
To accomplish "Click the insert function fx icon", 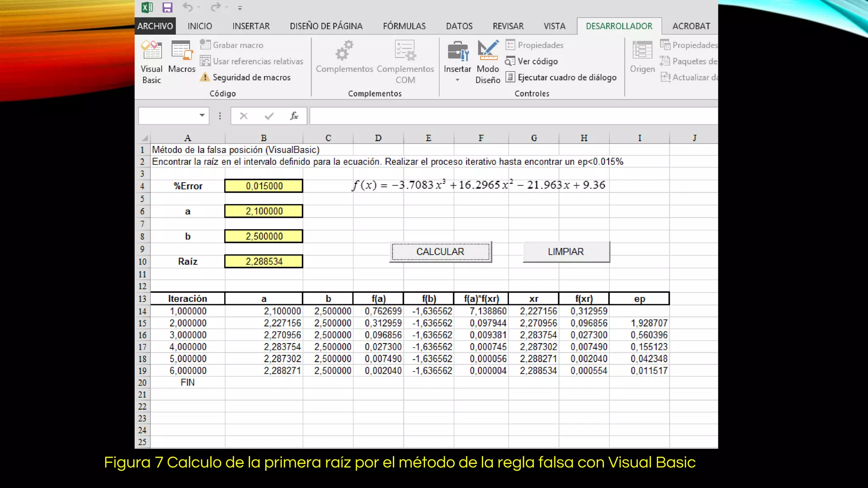I will (294, 116).
